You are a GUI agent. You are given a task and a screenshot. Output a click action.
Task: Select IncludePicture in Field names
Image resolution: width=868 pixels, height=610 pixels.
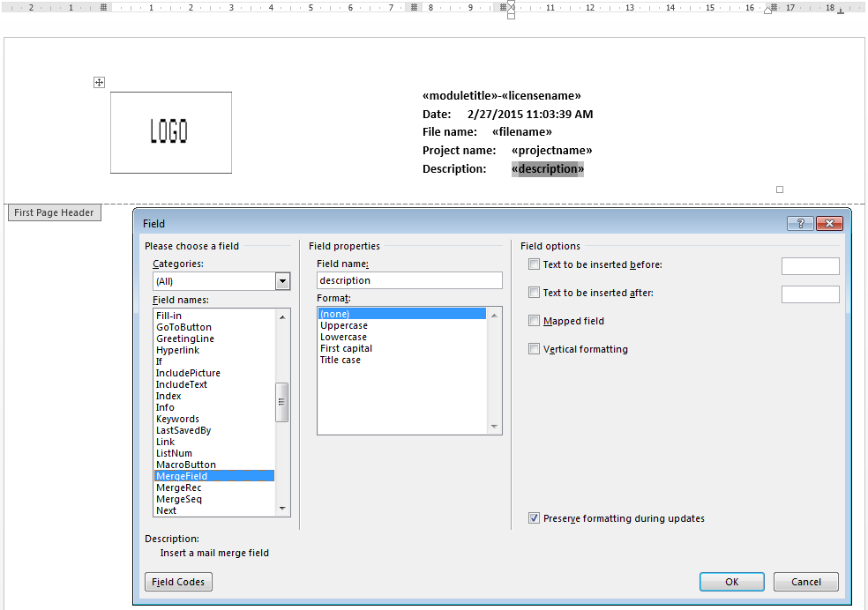[188, 373]
